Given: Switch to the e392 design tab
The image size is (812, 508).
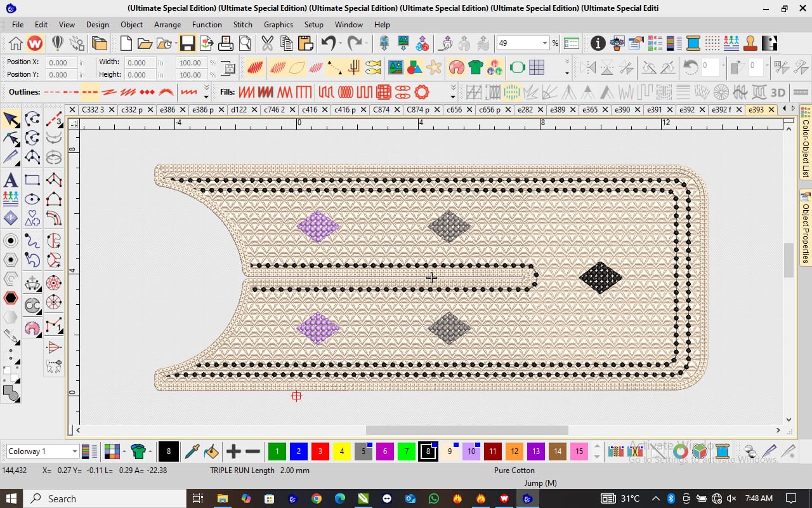Looking at the screenshot, I should pyautogui.click(x=686, y=110).
